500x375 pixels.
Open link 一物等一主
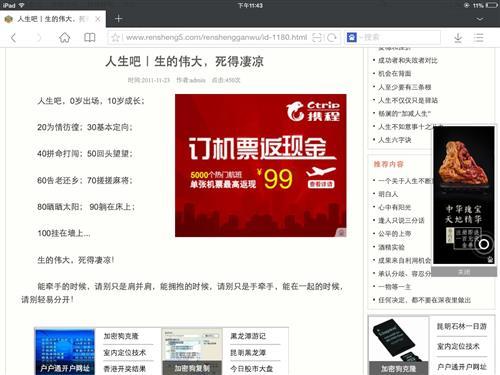point(394,287)
